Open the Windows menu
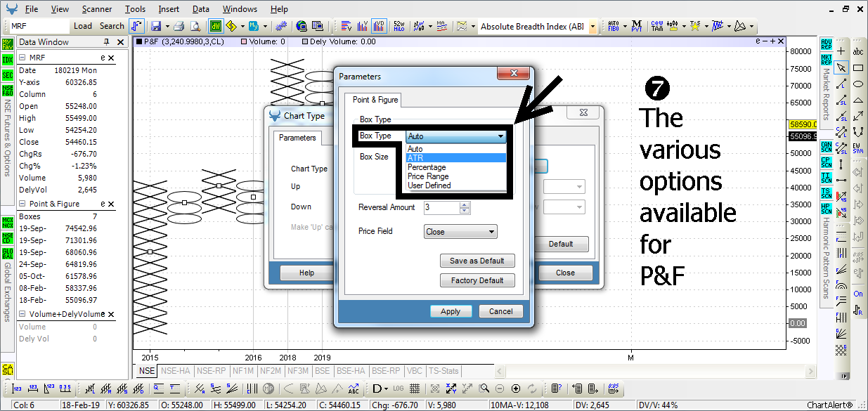Viewport: 868px width, 411px height. pyautogui.click(x=240, y=9)
